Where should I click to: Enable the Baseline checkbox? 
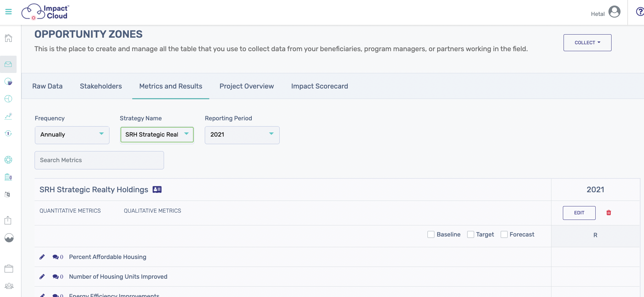[431, 234]
